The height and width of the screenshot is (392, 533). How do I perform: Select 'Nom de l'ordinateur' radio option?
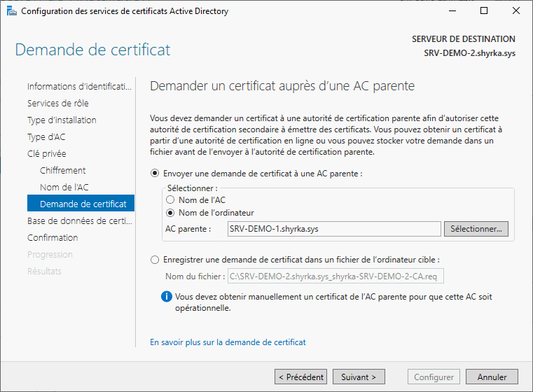(x=170, y=213)
